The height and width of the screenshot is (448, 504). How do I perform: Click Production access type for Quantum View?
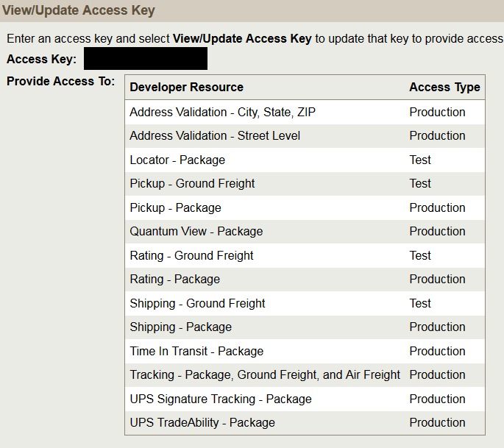(x=437, y=231)
